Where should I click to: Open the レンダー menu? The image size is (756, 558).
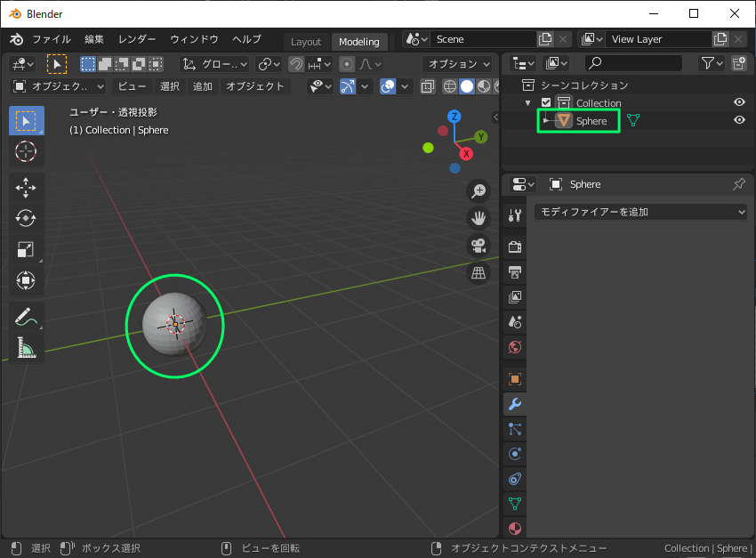tap(137, 39)
